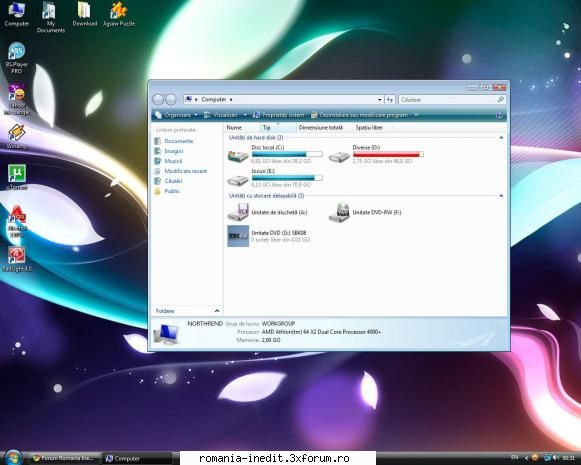Image resolution: width=581 pixels, height=465 pixels.
Task: Select the Diverse (D:) drive icon
Action: [339, 157]
